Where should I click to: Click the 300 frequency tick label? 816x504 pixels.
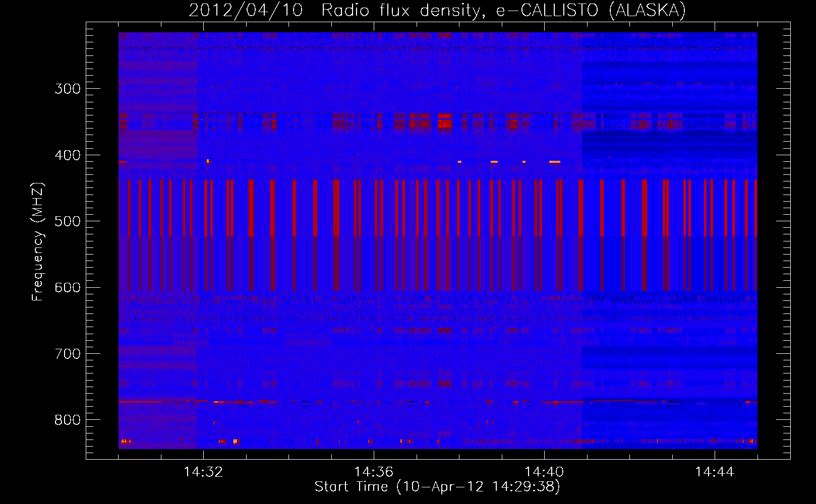pos(68,89)
